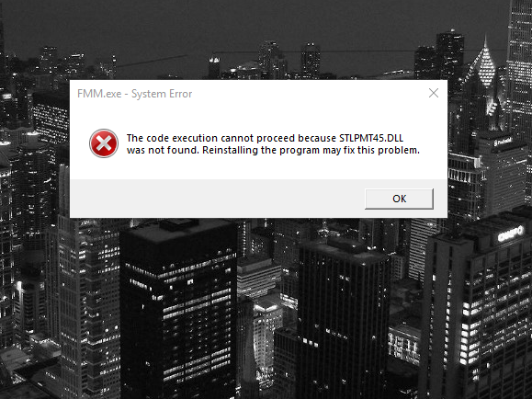This screenshot has height=399, width=532.
Task: Click OK to dismiss the error
Action: pyautogui.click(x=399, y=199)
